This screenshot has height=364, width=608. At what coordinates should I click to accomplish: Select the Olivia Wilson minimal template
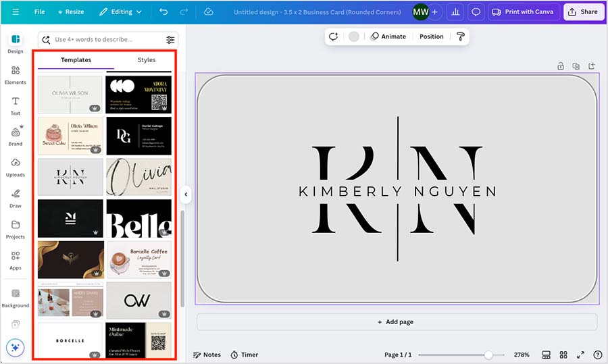[x=70, y=94]
